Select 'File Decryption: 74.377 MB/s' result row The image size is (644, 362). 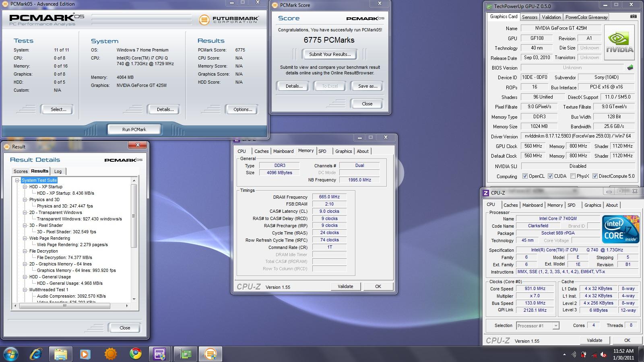(x=64, y=257)
